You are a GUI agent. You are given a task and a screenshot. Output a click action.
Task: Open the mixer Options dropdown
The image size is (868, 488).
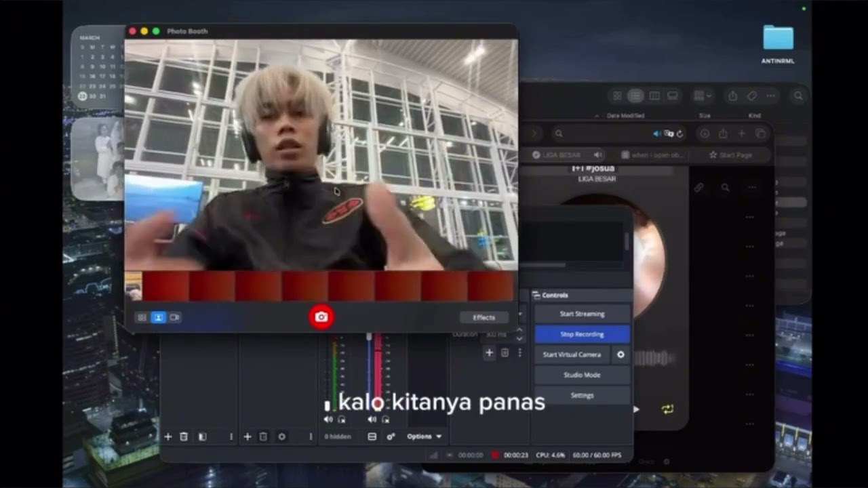(425, 437)
